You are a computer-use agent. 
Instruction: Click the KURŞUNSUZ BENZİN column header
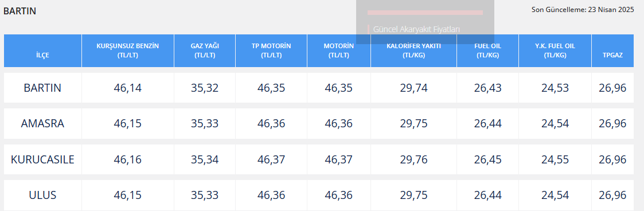tap(128, 50)
